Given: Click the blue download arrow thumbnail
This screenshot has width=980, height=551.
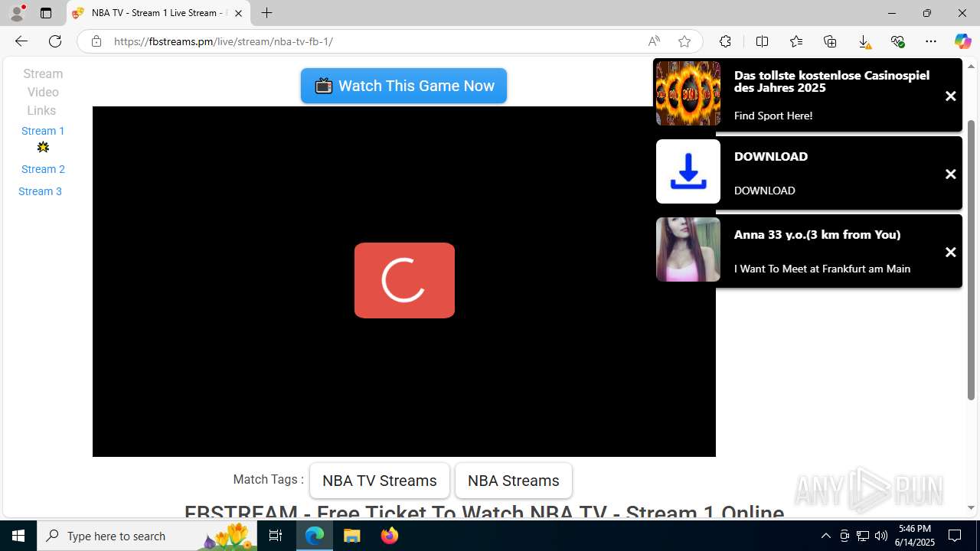Looking at the screenshot, I should pyautogui.click(x=688, y=171).
